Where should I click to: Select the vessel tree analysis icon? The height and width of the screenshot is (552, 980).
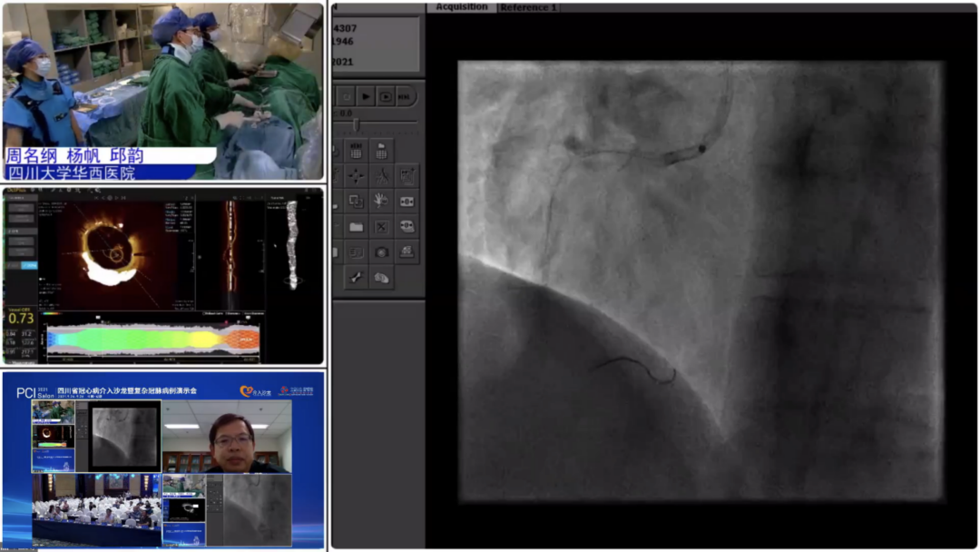pos(381,176)
